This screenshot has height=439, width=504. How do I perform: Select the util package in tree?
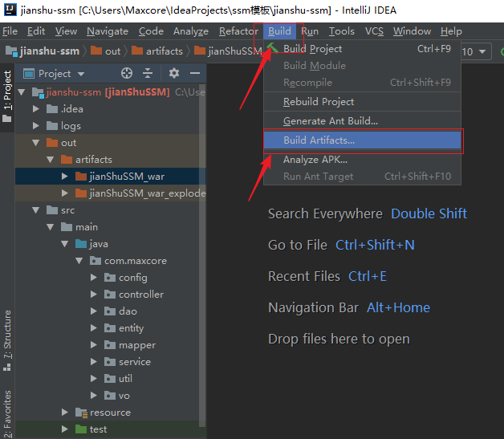click(x=125, y=379)
